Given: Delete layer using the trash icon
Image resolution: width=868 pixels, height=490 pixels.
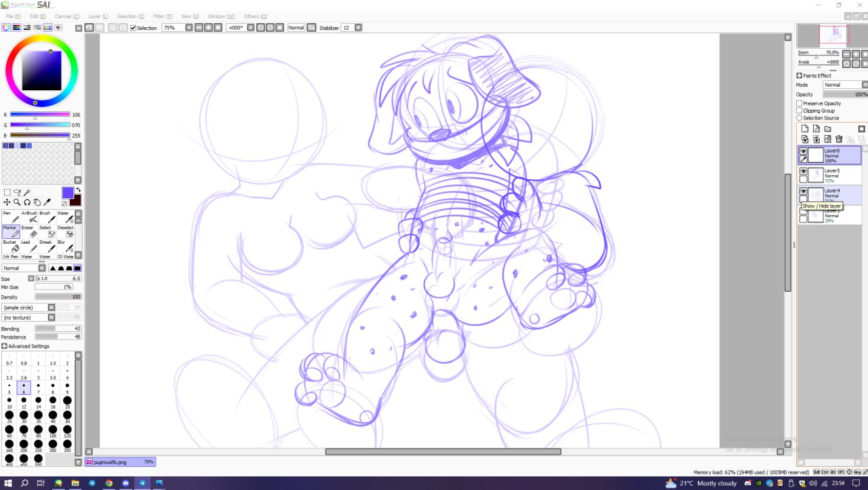Looking at the screenshot, I should pos(839,139).
